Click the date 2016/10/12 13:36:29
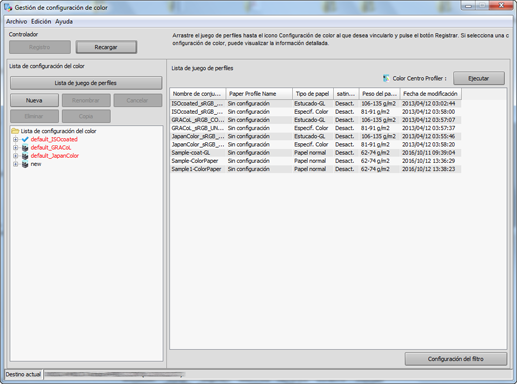 pyautogui.click(x=428, y=161)
